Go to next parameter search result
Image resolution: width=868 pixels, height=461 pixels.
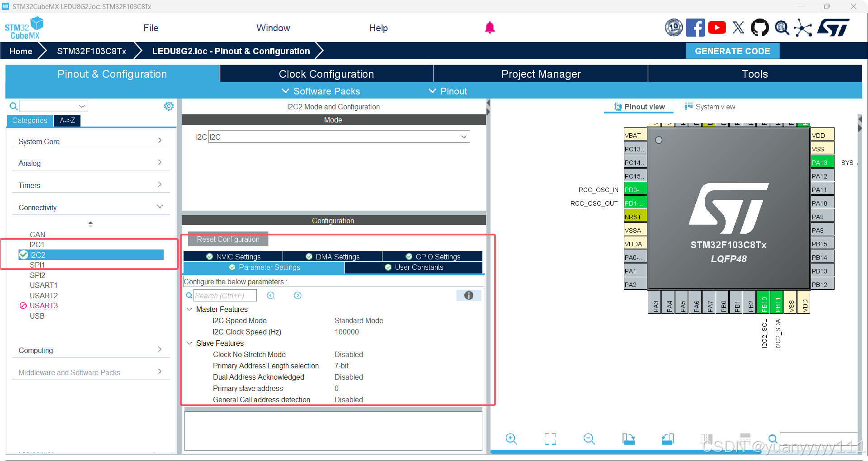pos(297,296)
